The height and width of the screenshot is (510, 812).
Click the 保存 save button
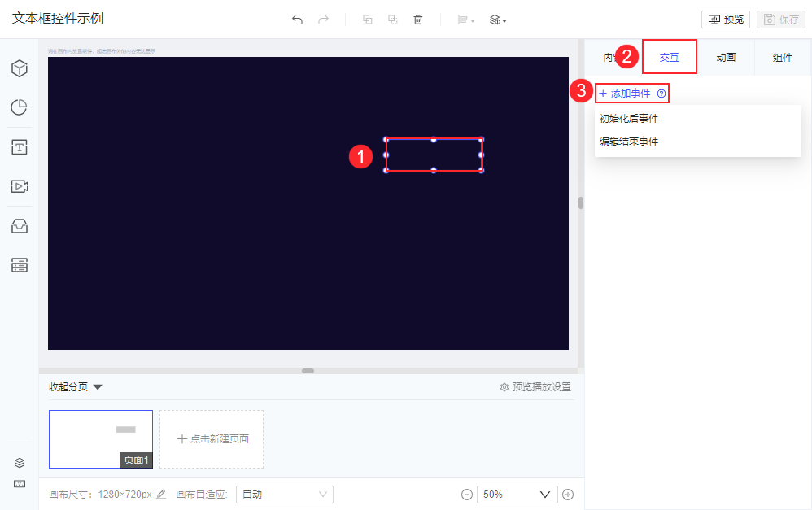pos(781,20)
